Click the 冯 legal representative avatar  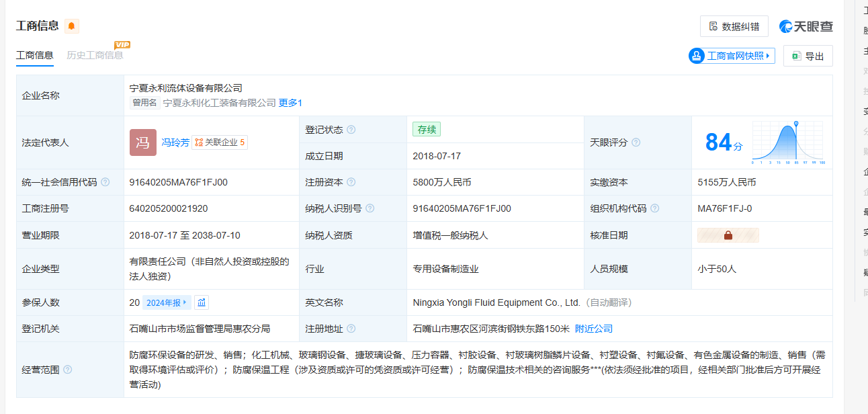point(142,142)
